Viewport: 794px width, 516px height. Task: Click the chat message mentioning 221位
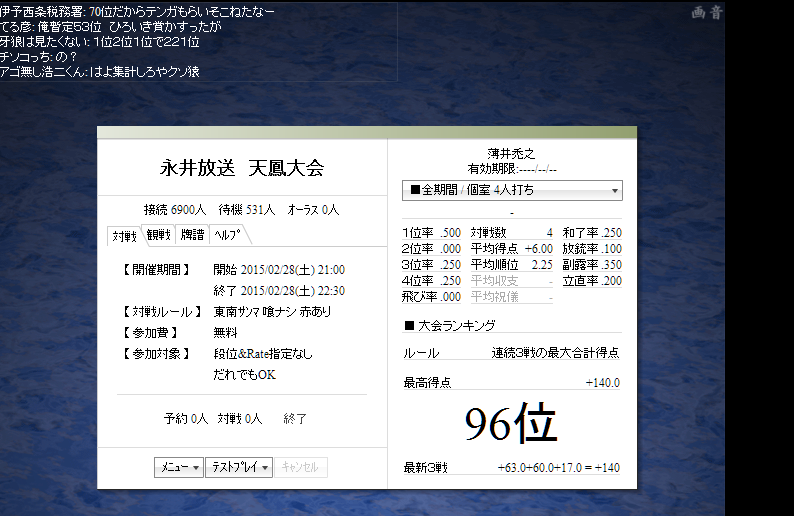[100, 42]
